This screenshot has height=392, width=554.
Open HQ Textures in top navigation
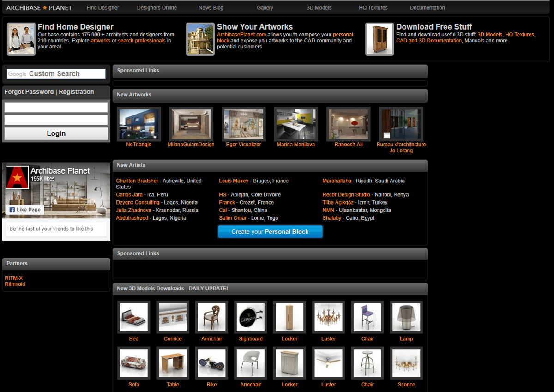(x=373, y=8)
